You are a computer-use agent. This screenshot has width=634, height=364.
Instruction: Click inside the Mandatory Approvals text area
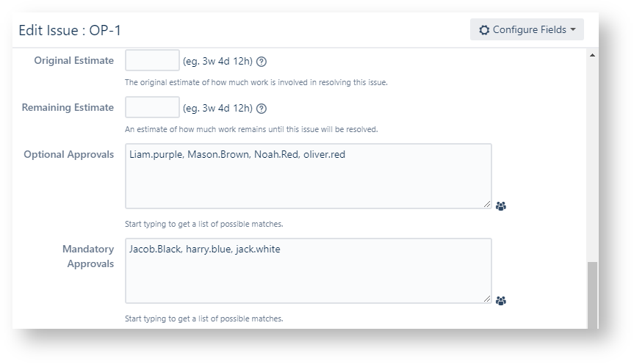[x=308, y=270]
